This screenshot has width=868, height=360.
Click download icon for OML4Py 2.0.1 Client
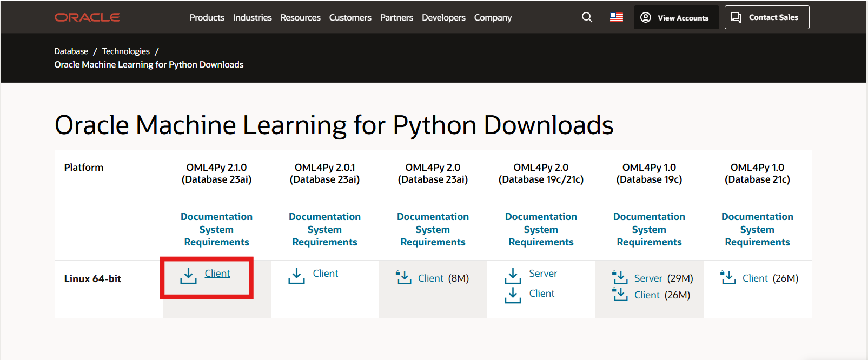point(296,276)
